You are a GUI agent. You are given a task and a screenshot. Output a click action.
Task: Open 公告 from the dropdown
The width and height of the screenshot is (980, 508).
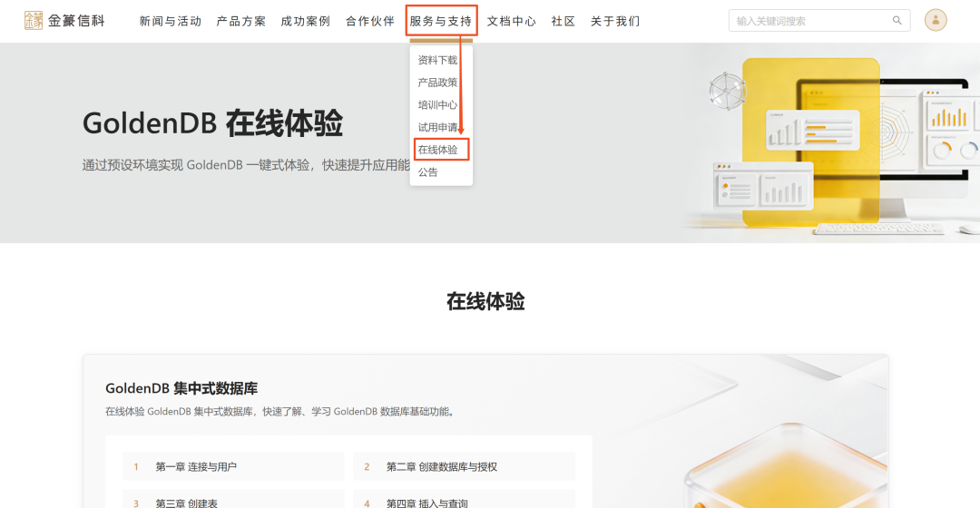(427, 172)
